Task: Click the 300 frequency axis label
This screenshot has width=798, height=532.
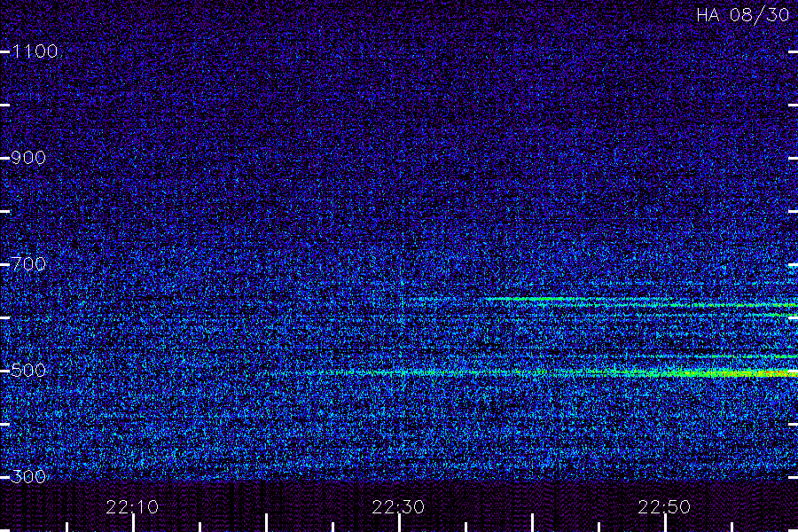Action: pos(28,477)
